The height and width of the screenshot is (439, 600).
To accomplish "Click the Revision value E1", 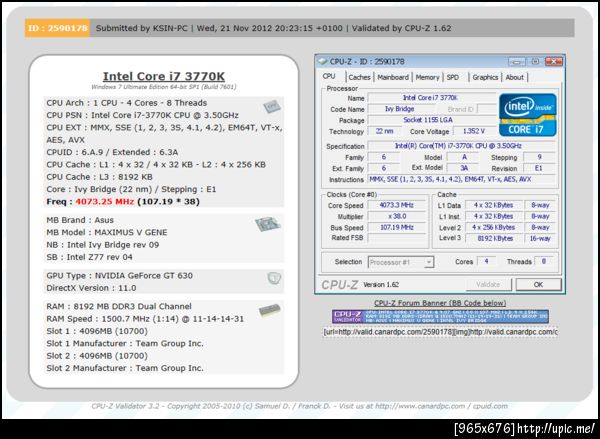I will point(539,168).
